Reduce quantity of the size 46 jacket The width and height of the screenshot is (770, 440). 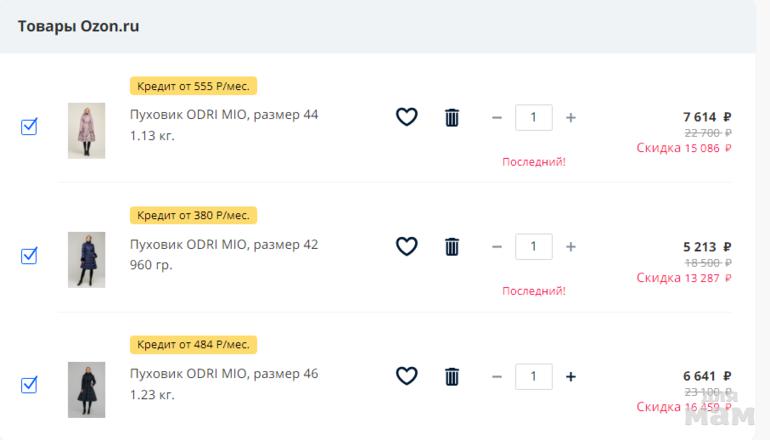497,377
